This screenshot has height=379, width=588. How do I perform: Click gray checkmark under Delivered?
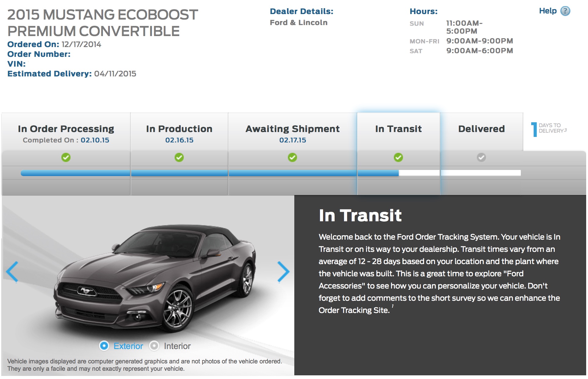click(x=481, y=157)
